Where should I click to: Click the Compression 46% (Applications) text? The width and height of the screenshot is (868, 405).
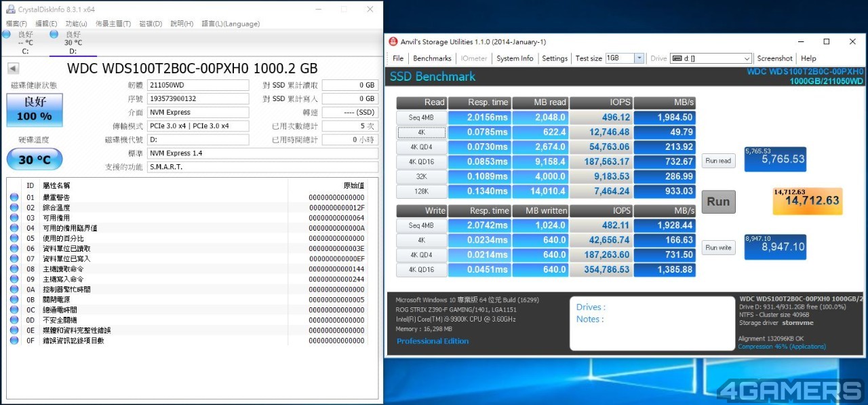[782, 347]
